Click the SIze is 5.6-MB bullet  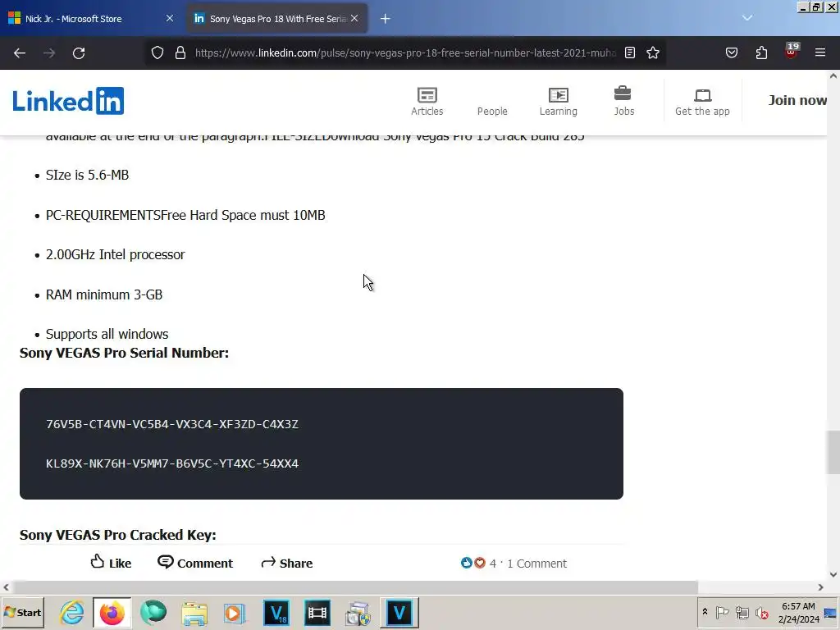pyautogui.click(x=87, y=176)
